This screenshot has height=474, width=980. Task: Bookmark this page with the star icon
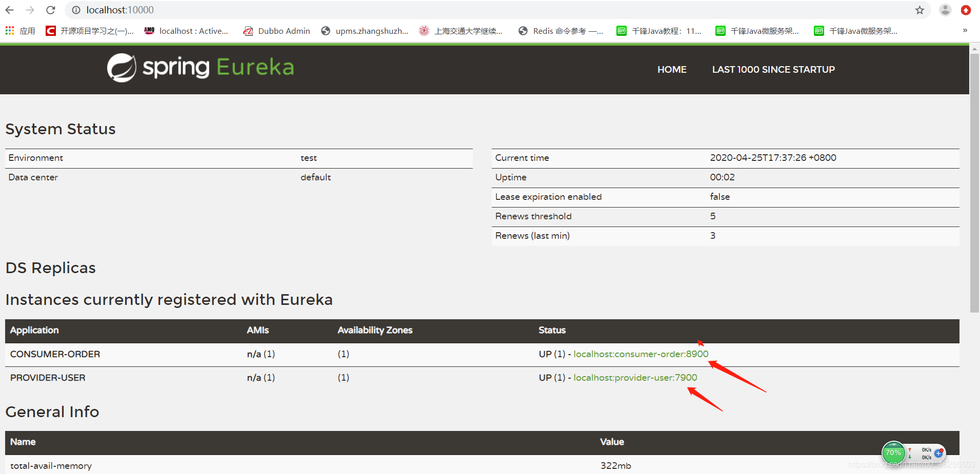pyautogui.click(x=919, y=10)
